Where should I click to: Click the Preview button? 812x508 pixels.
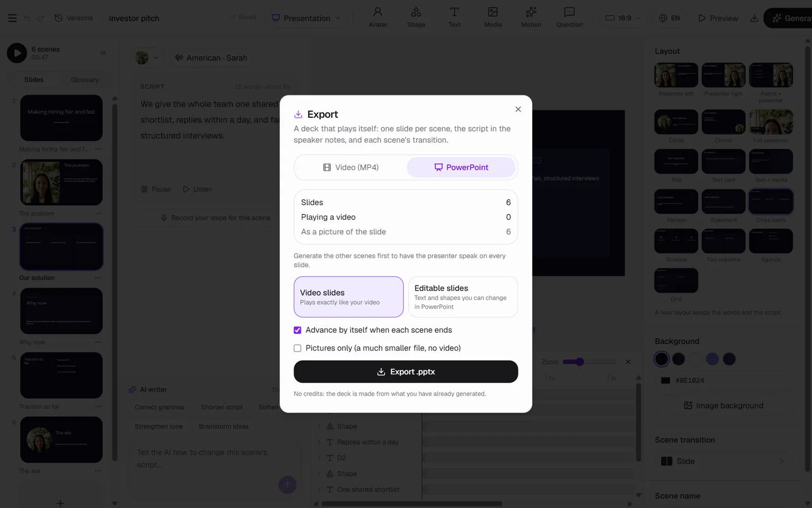(718, 18)
